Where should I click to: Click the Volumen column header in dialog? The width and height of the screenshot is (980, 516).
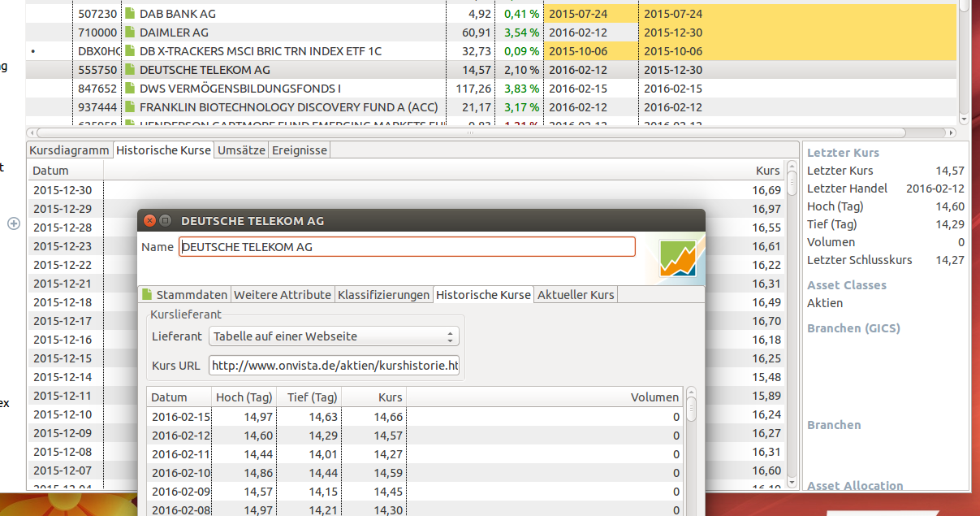[544, 397]
